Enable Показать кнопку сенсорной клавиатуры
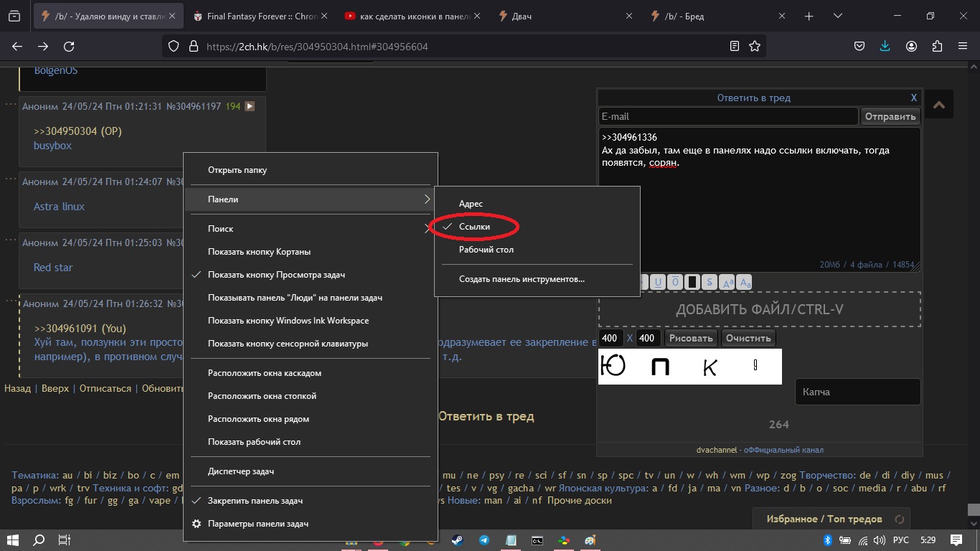 [x=311, y=344]
